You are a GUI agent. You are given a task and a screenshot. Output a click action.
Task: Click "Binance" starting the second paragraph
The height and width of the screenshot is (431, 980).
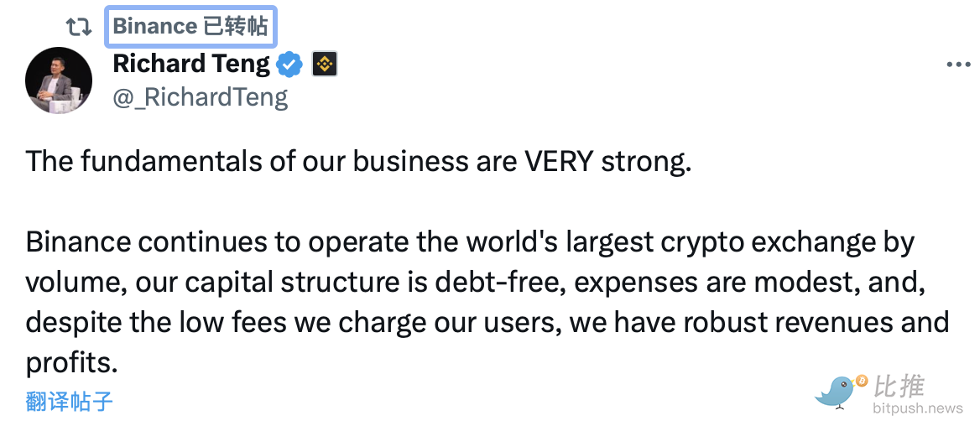tap(78, 242)
